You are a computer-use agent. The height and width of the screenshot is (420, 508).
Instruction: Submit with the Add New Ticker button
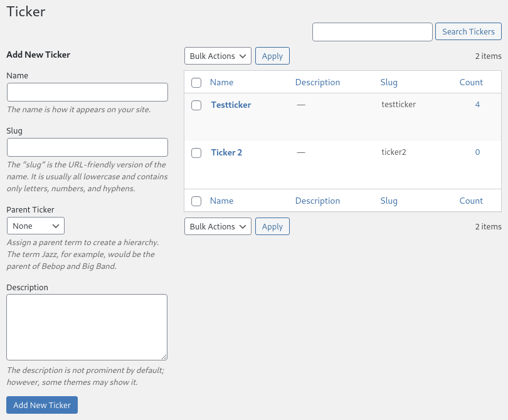(42, 405)
